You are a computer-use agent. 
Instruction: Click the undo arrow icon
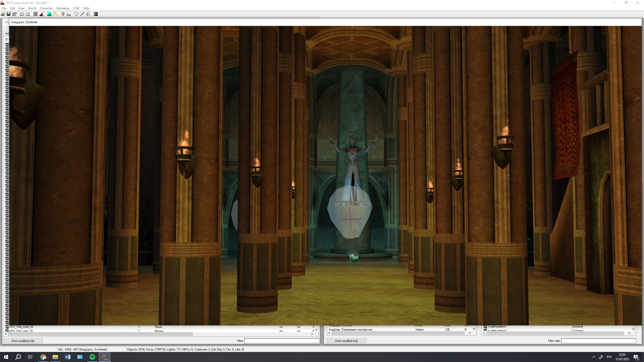[x=22, y=14]
